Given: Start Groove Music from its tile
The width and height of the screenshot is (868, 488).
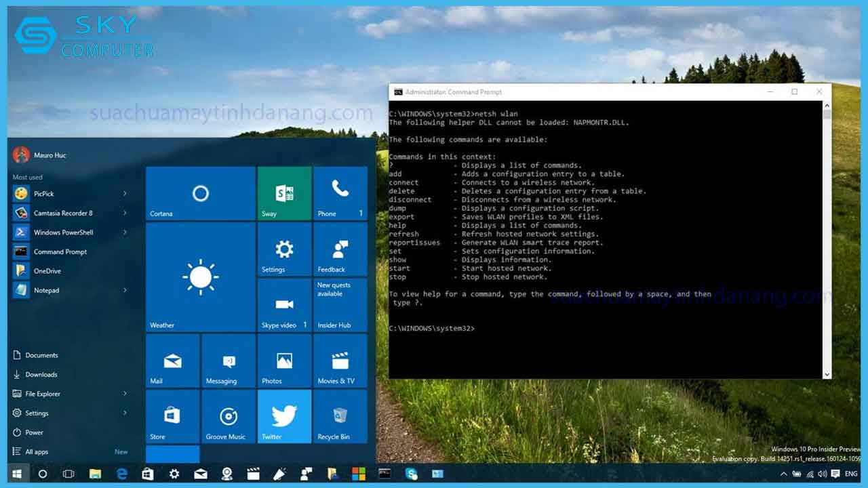Looking at the screenshot, I should [228, 416].
